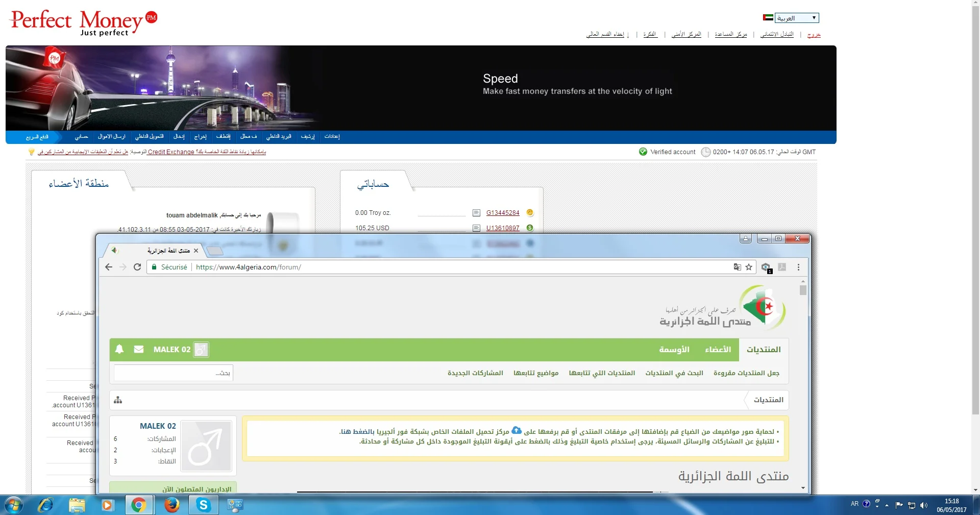Open the forum messages envelope icon
This screenshot has height=515, width=980.
point(138,350)
